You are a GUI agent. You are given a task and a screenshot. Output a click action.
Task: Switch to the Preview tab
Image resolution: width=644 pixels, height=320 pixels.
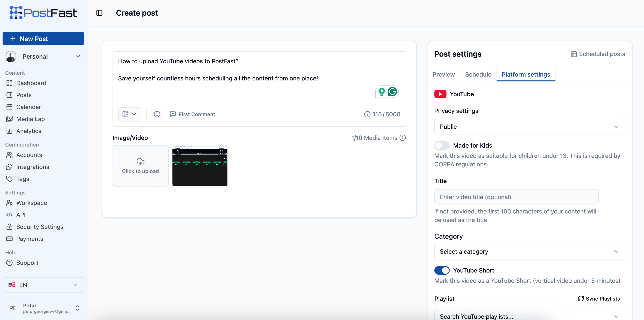[x=443, y=74]
